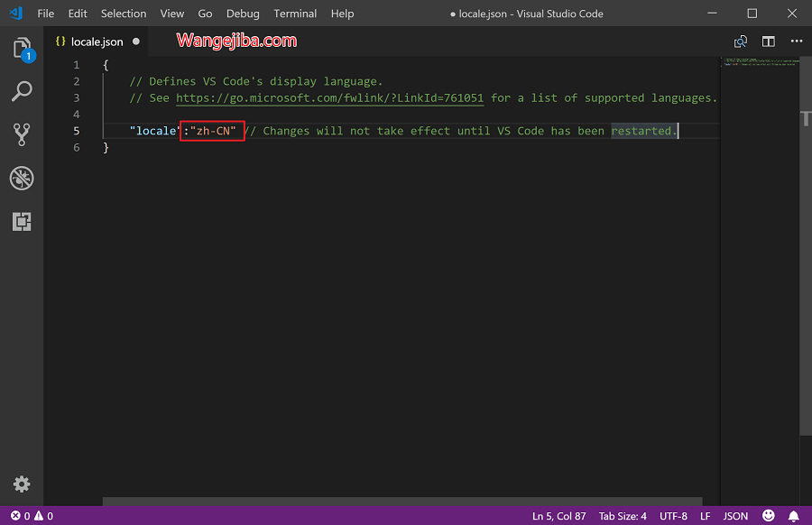Click the notifications bell in status bar
The image size is (812, 525).
pos(794,516)
